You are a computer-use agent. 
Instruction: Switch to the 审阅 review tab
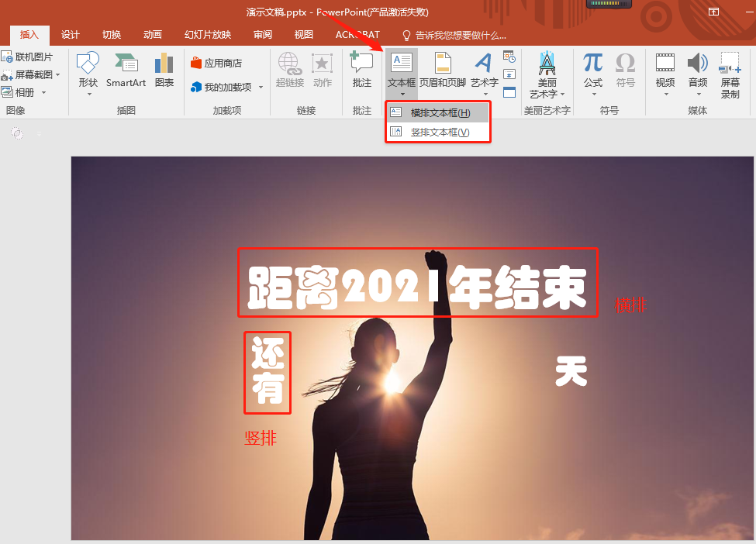coord(263,35)
